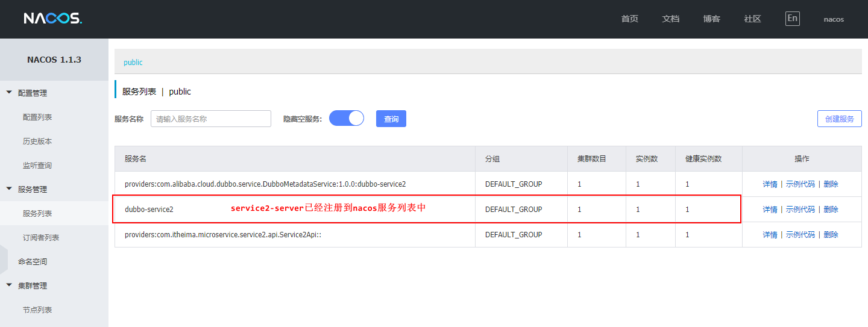The width and height of the screenshot is (868, 327).
Task: Open the nacos user menu
Action: pos(834,19)
